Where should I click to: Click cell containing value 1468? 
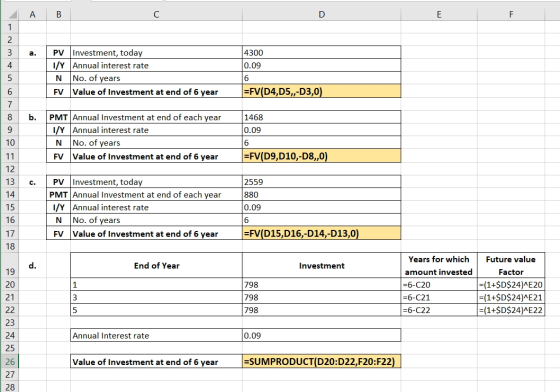pyautogui.click(x=321, y=117)
